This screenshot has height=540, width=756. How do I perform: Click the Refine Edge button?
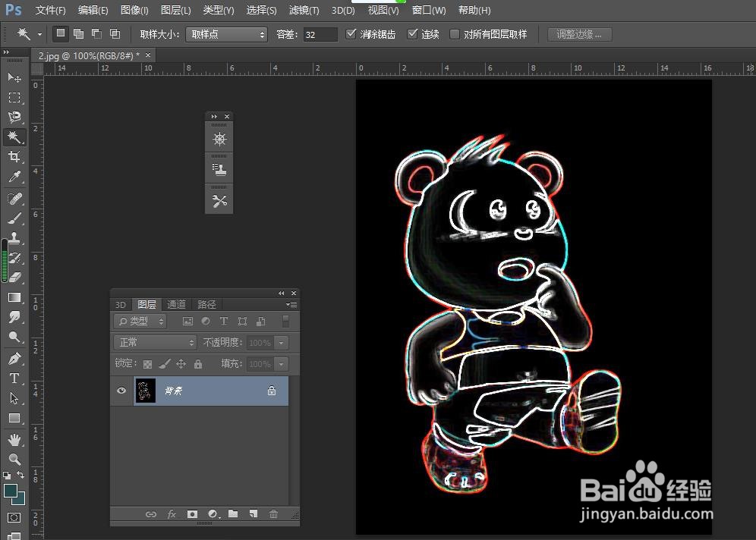click(580, 35)
